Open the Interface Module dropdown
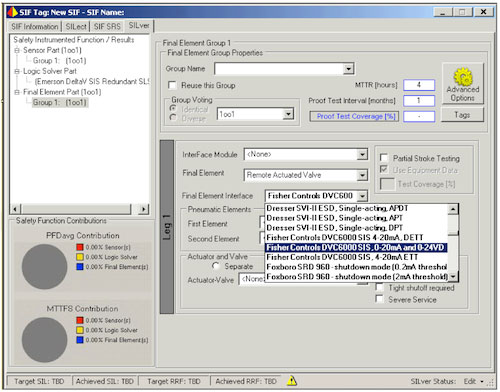The image size is (500, 392). click(362, 154)
